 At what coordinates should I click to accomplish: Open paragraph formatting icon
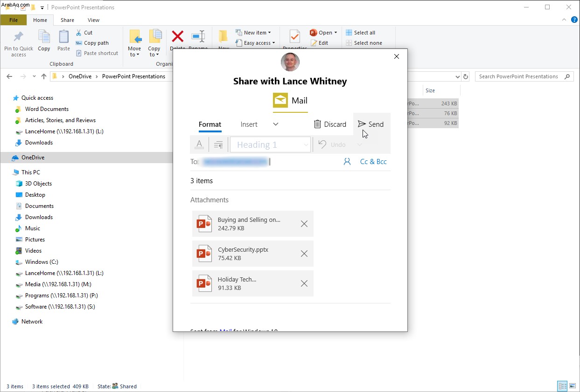pyautogui.click(x=218, y=145)
